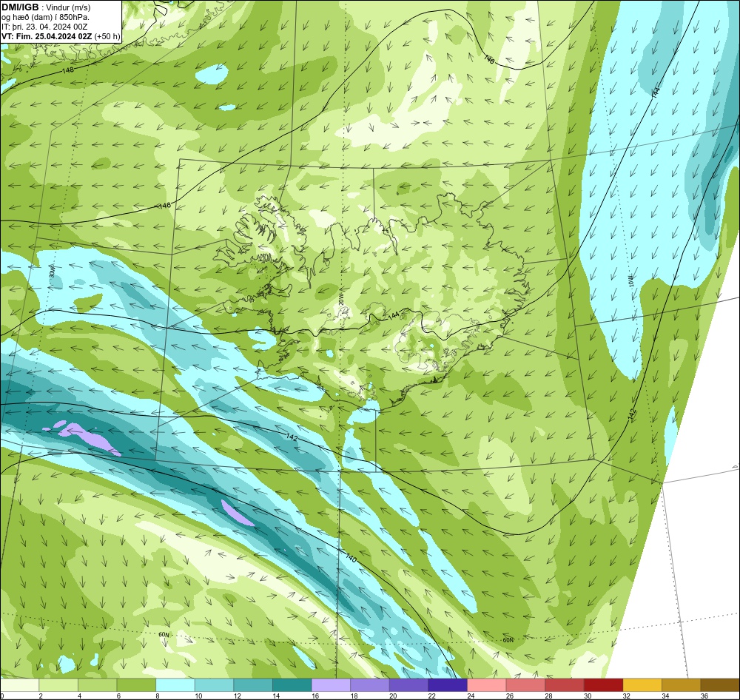740x700 pixels.
Task: Click the "10W" meridian label
Action: click(x=631, y=282)
